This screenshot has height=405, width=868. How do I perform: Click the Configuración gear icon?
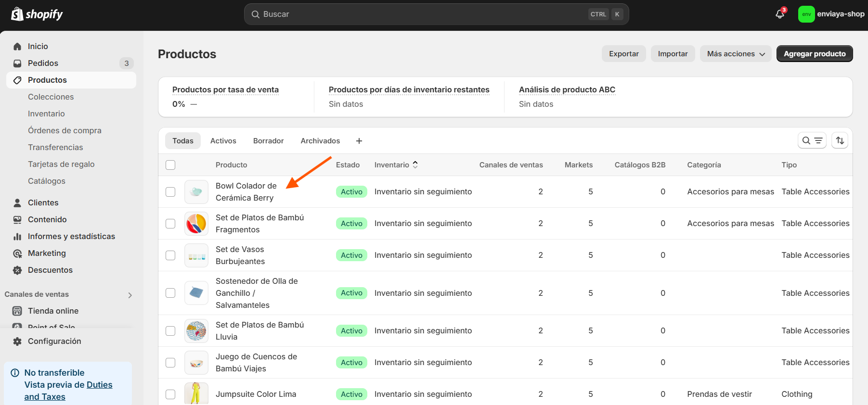click(17, 341)
